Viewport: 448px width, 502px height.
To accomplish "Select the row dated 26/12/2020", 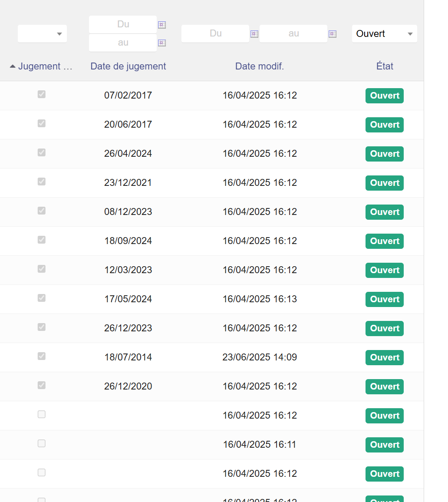I will 128,386.
